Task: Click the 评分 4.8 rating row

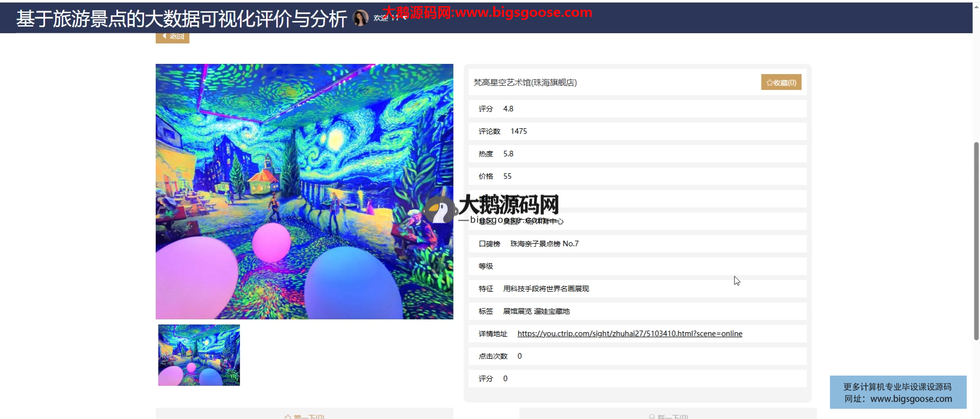Action: [x=637, y=109]
